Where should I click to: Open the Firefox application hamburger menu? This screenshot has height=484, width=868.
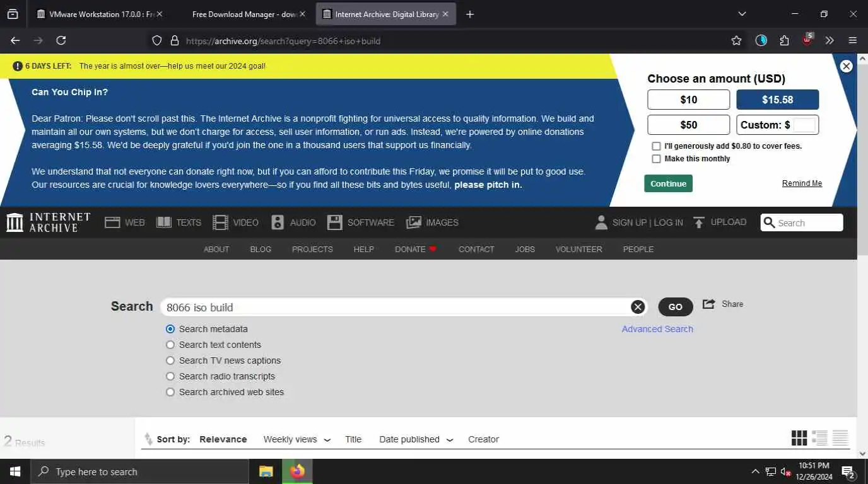853,40
